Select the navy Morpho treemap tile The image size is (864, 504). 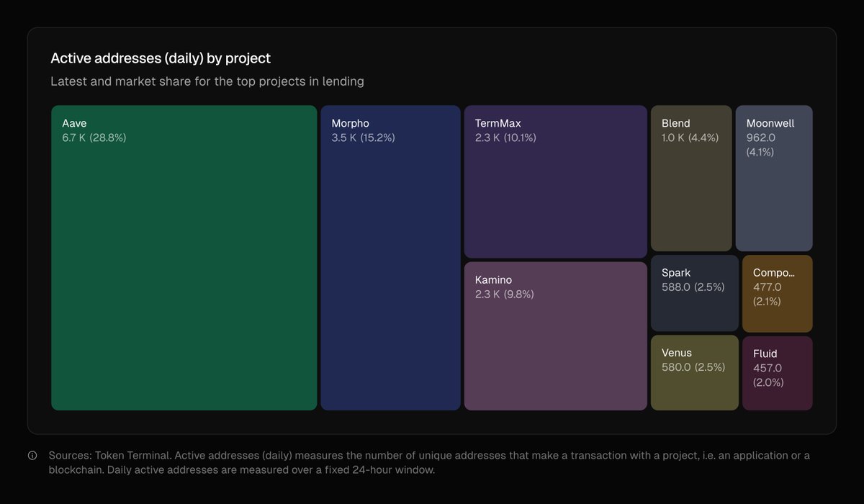tap(390, 274)
